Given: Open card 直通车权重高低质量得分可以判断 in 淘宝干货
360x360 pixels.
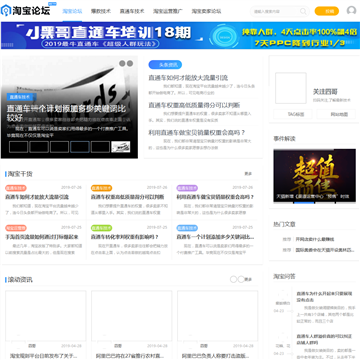Looking at the screenshot, I should (127, 197).
